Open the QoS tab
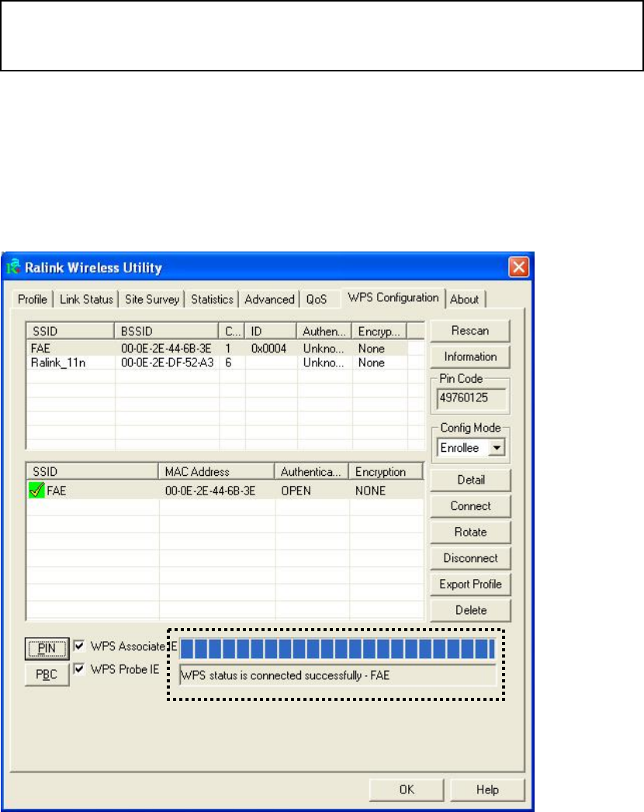Image resolution: width=644 pixels, height=812 pixels. point(317,300)
